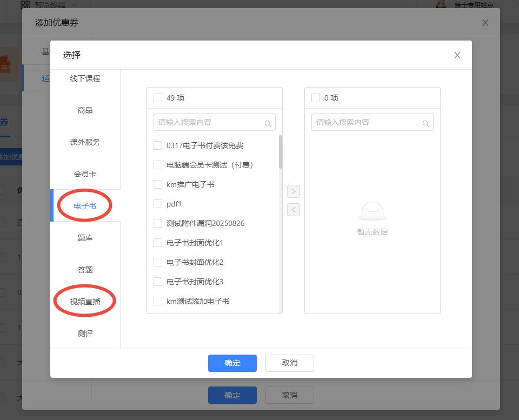Toggle the 0 项 select-all checkbox
The height and width of the screenshot is (420, 519).
(316, 98)
